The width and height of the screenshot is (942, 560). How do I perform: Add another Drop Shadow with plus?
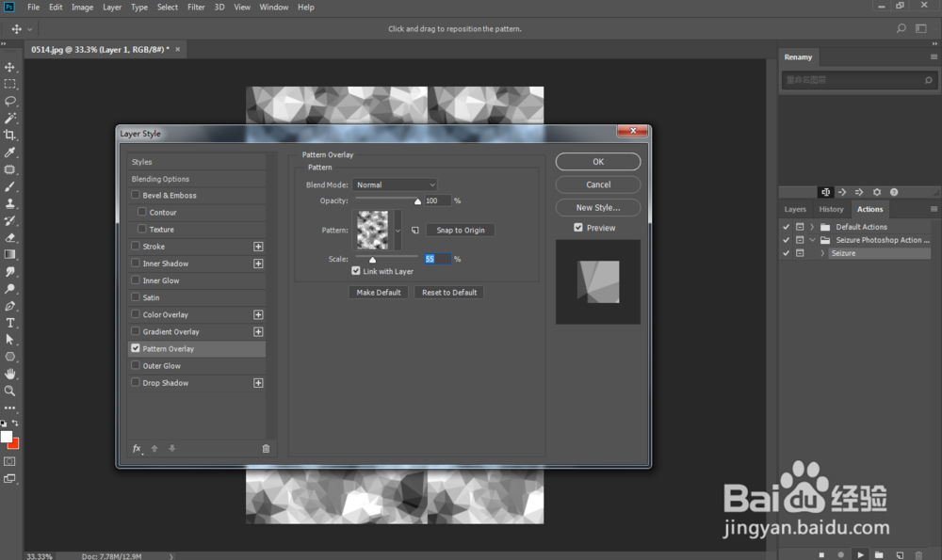(x=258, y=383)
